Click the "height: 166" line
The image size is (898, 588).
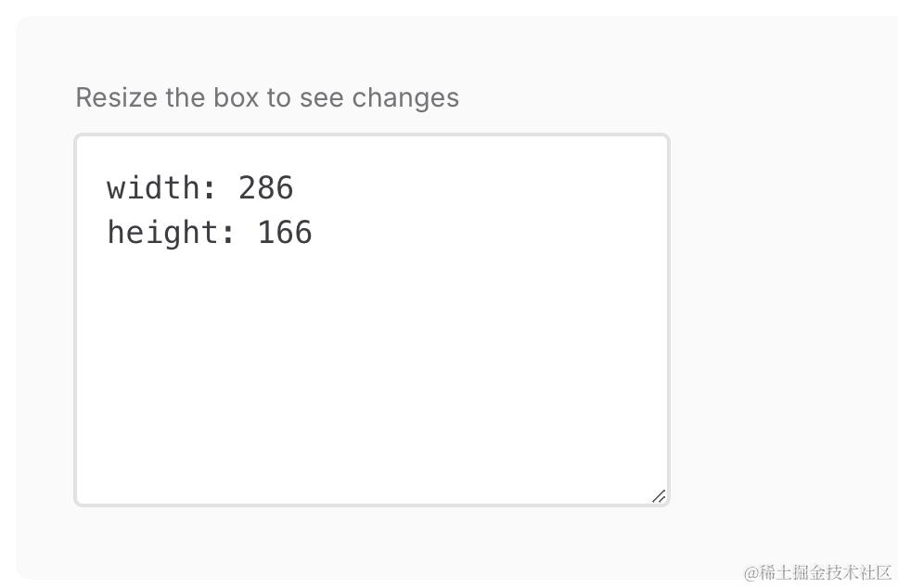209,232
